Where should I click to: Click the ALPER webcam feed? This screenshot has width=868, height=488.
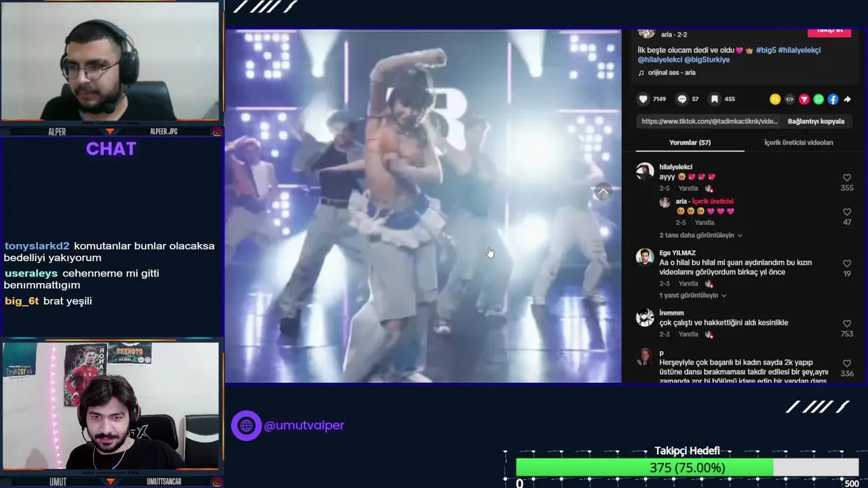pos(110,62)
